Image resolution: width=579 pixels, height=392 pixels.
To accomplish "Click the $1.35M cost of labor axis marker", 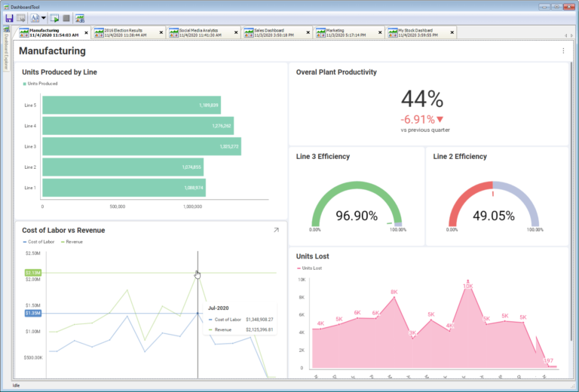I will coord(33,313).
